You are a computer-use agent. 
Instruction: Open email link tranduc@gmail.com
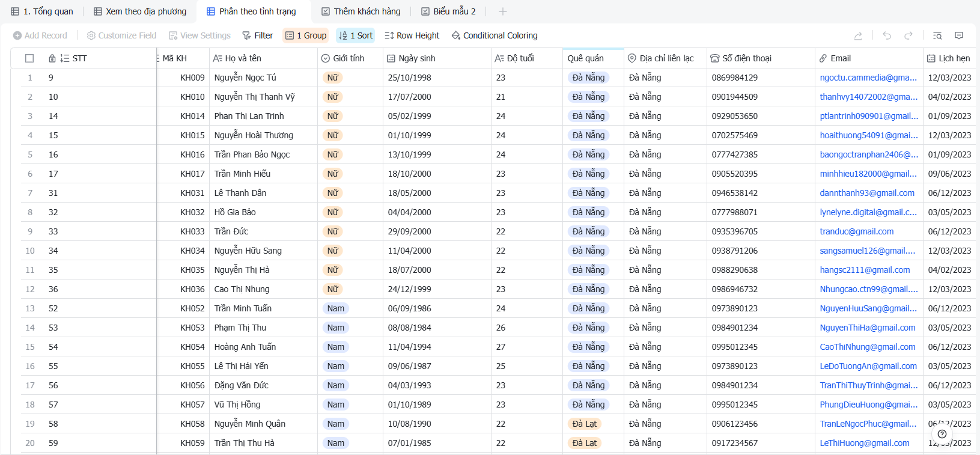856,231
